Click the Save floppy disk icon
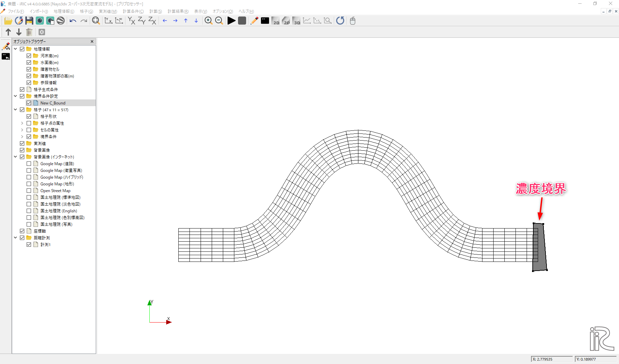The height and width of the screenshot is (364, 619). coord(29,21)
